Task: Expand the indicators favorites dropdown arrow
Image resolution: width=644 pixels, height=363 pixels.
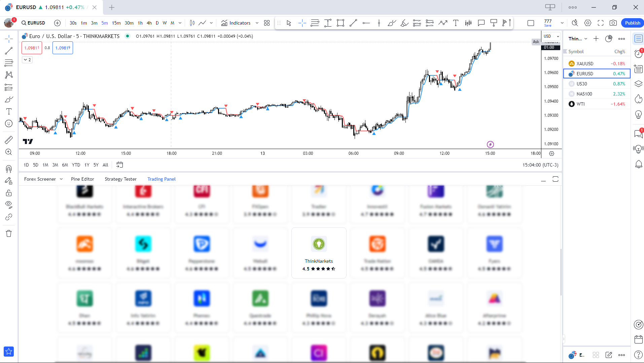Action: (257, 23)
